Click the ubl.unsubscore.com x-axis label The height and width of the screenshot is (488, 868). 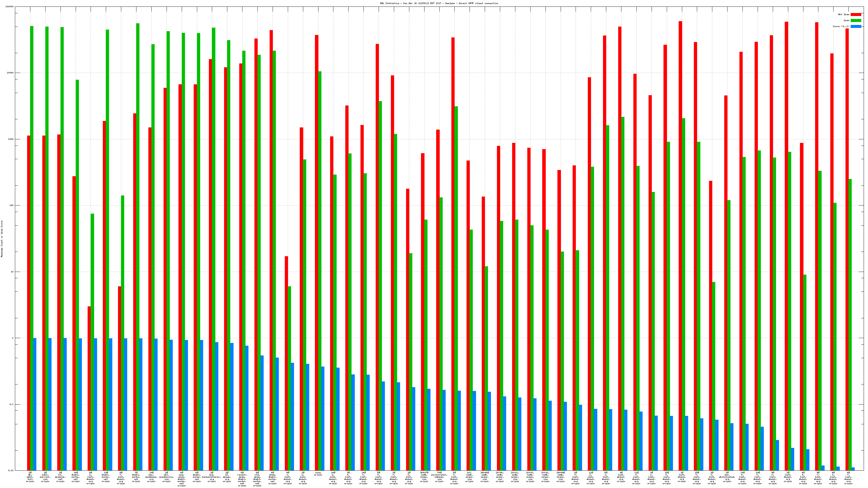tap(167, 477)
